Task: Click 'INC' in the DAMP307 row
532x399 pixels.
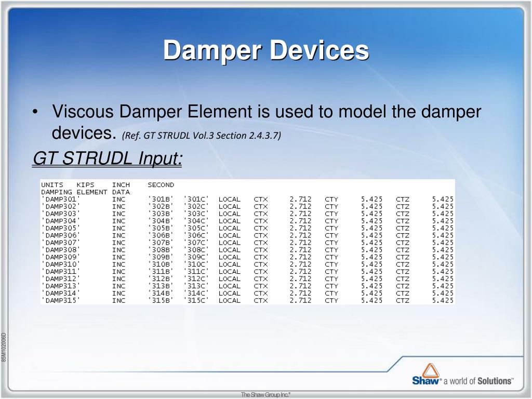Action: [119, 243]
